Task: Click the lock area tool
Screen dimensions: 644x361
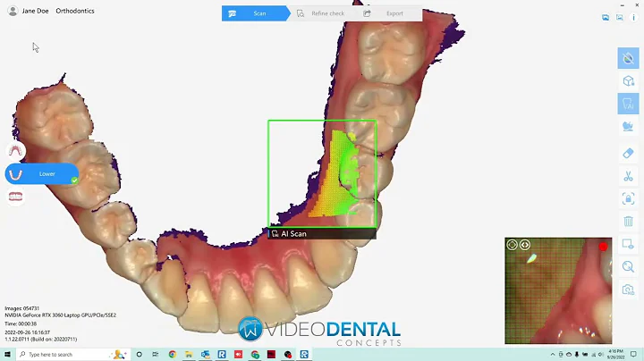Action: tap(628, 199)
